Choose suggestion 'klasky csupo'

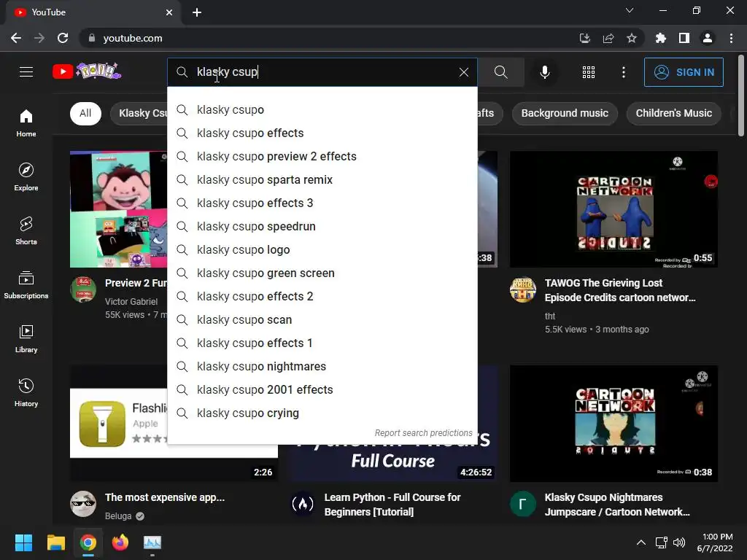[322, 109]
